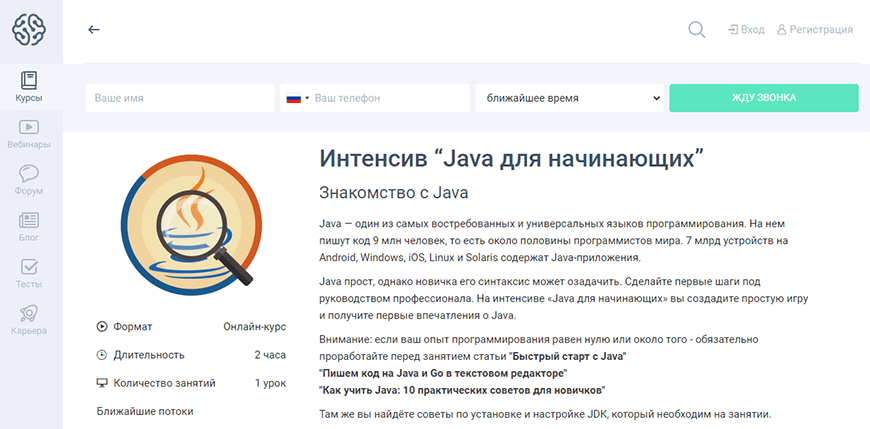Open the Курсы sidebar section
This screenshot has height=429, width=870.
pos(29,87)
